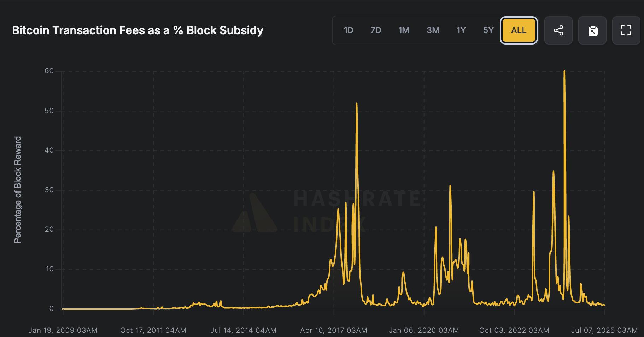Click the y-axis value 0
Image resolution: width=644 pixels, height=337 pixels.
pos(52,309)
